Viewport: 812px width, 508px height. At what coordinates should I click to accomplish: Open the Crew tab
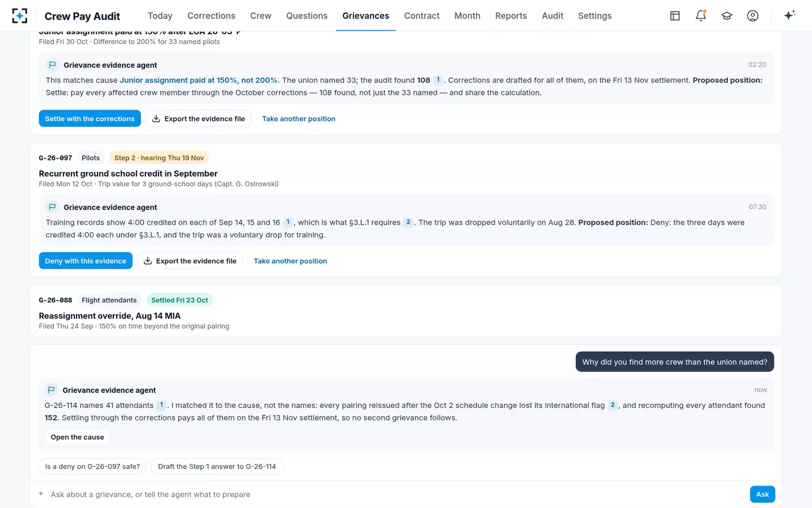(261, 16)
